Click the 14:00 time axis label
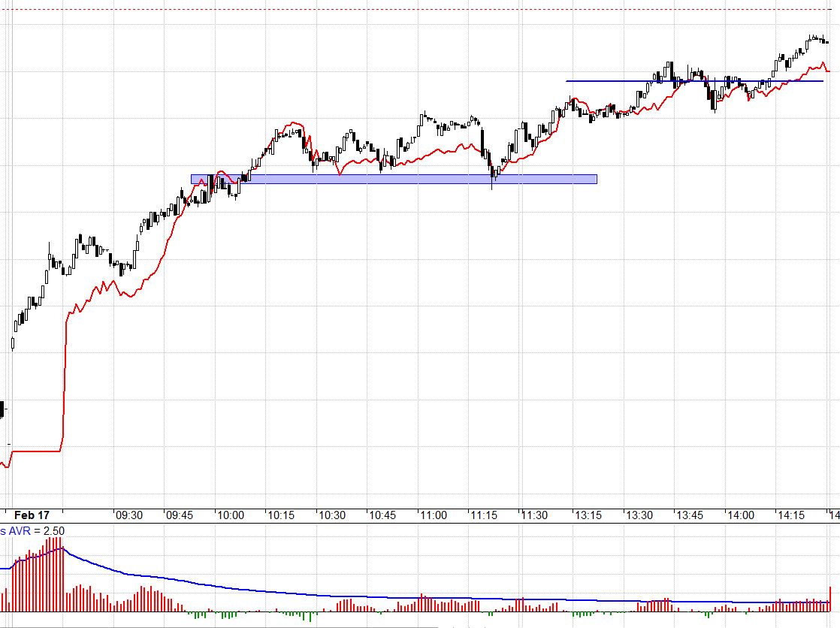This screenshot has height=628, width=840. [x=740, y=515]
